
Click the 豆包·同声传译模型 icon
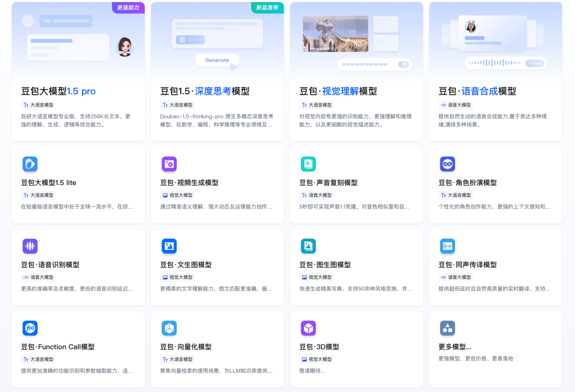pyautogui.click(x=447, y=246)
